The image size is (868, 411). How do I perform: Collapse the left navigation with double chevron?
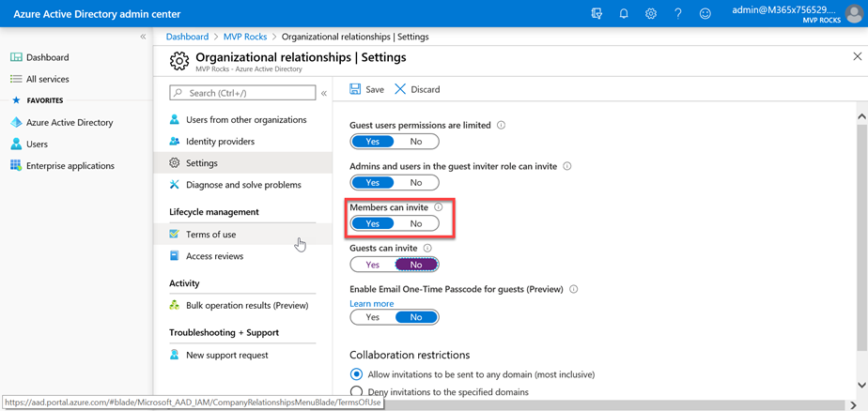click(143, 37)
